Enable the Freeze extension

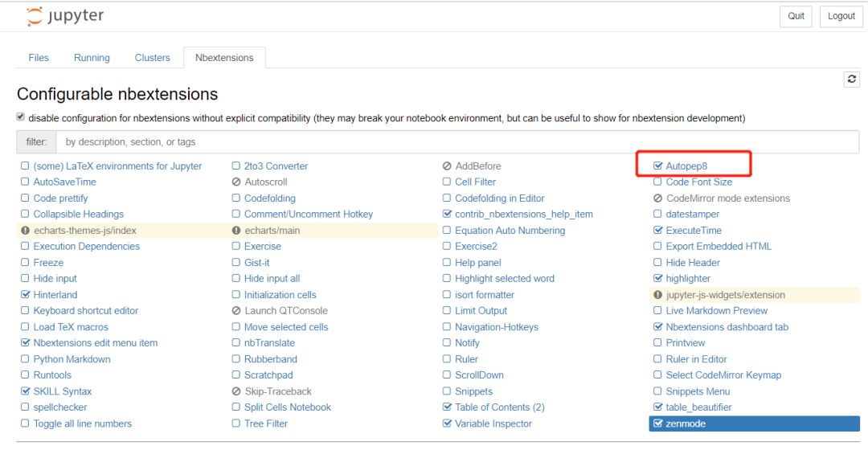[x=25, y=262]
